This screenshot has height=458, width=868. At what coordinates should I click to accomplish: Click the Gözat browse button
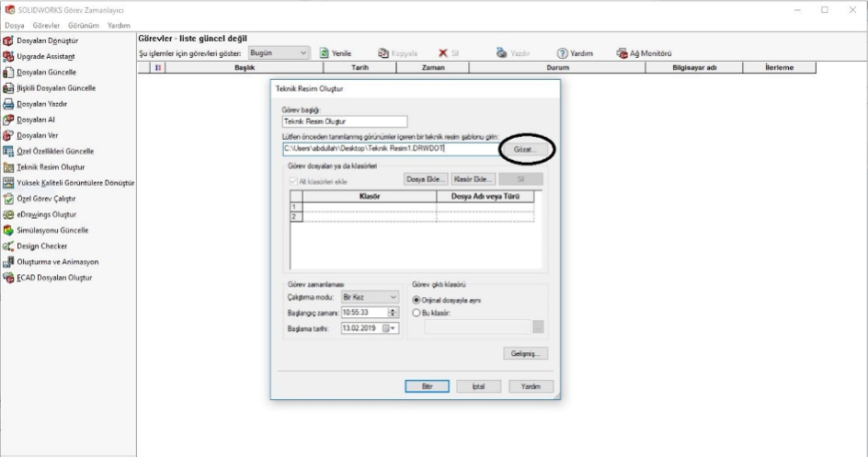[529, 149]
